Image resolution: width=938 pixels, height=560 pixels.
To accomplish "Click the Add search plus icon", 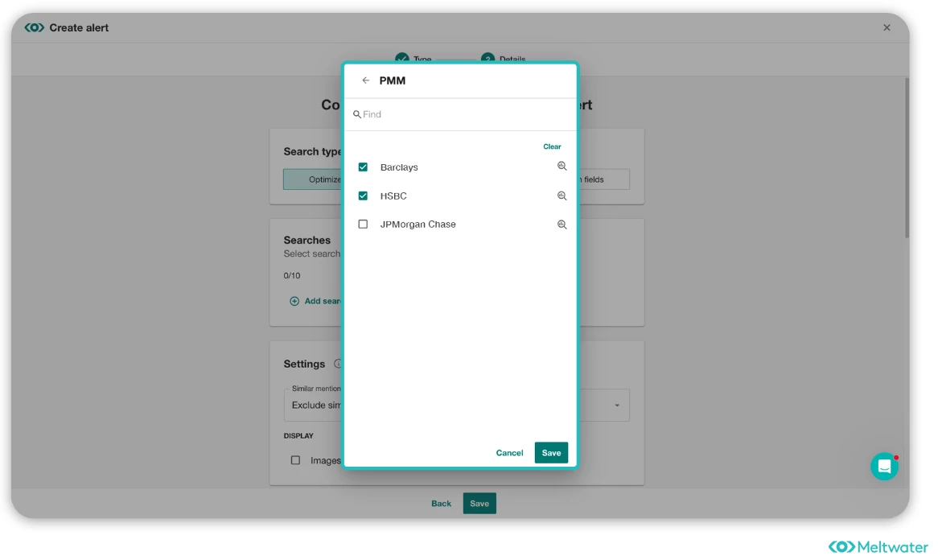I will pyautogui.click(x=294, y=301).
